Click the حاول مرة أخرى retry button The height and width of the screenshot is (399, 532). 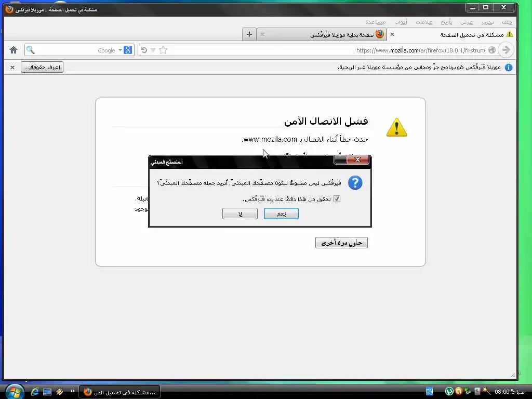[x=341, y=243]
